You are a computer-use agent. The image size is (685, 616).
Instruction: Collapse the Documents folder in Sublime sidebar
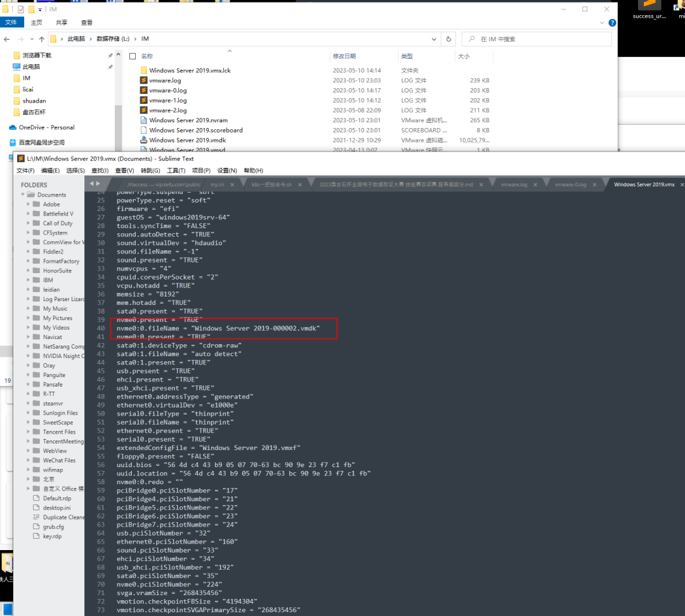[x=23, y=195]
